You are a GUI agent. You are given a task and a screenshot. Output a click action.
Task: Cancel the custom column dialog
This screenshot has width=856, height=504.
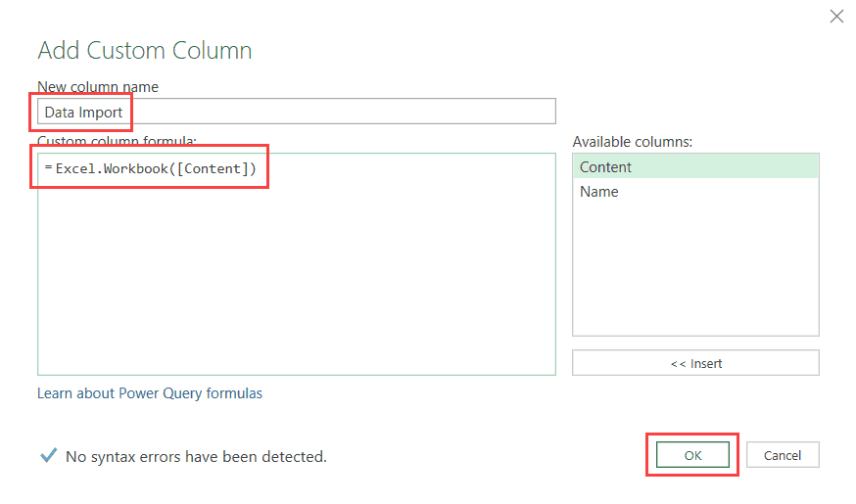783,455
